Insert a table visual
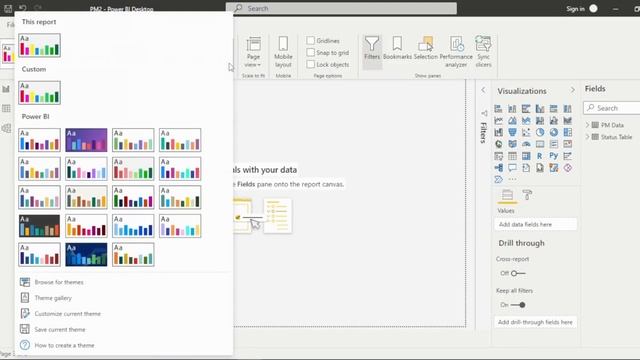The height and width of the screenshot is (360, 640). 512,156
